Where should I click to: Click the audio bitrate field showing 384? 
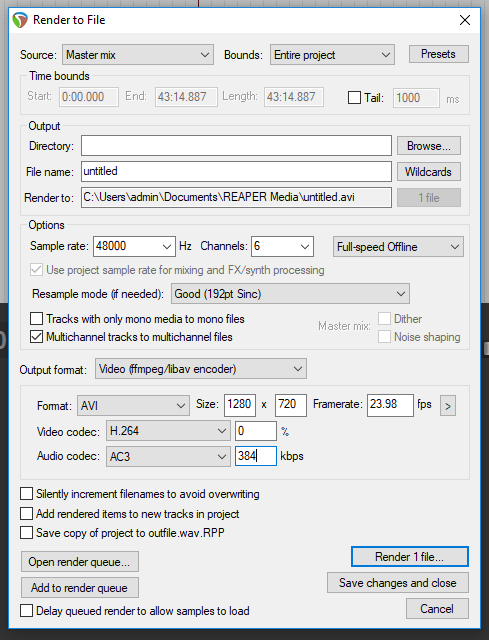pyautogui.click(x=256, y=456)
